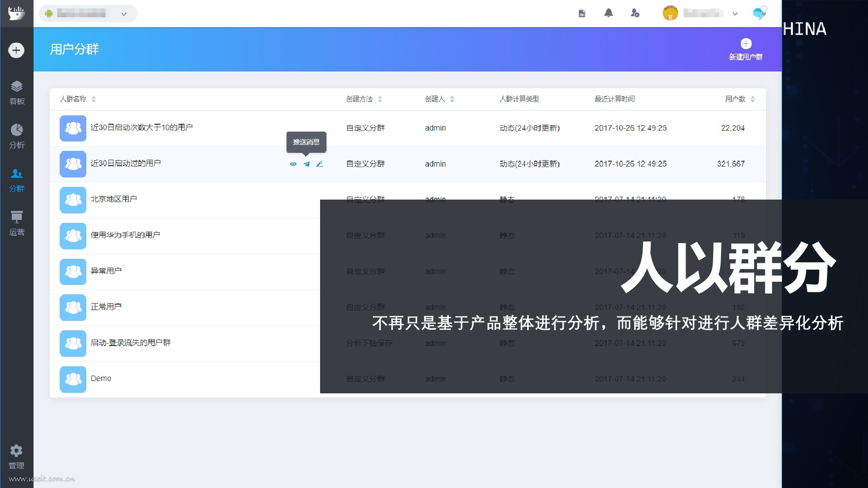Viewport: 868px width, 488px height.
Task: Expand the app selector dropdown
Action: [124, 14]
